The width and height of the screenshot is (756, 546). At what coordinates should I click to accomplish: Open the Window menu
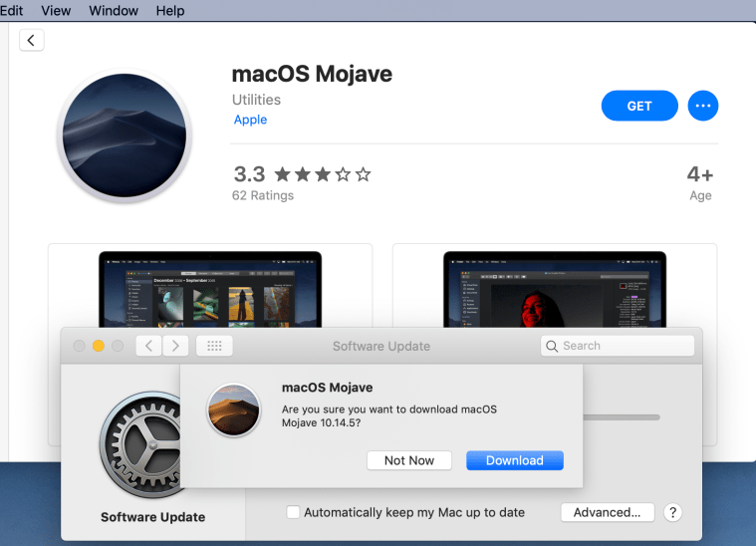[114, 11]
